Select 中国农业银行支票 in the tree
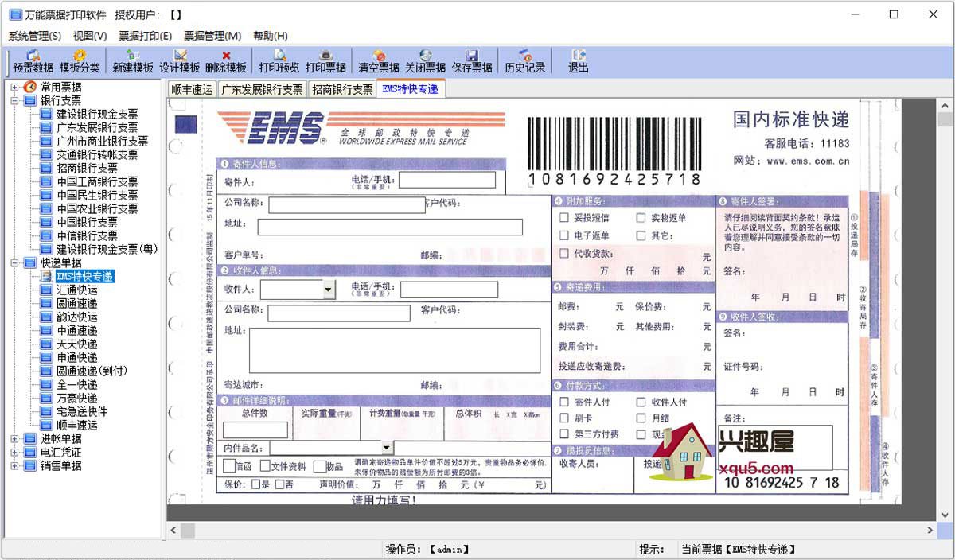Screen dimensions: 955x560 pos(97,208)
